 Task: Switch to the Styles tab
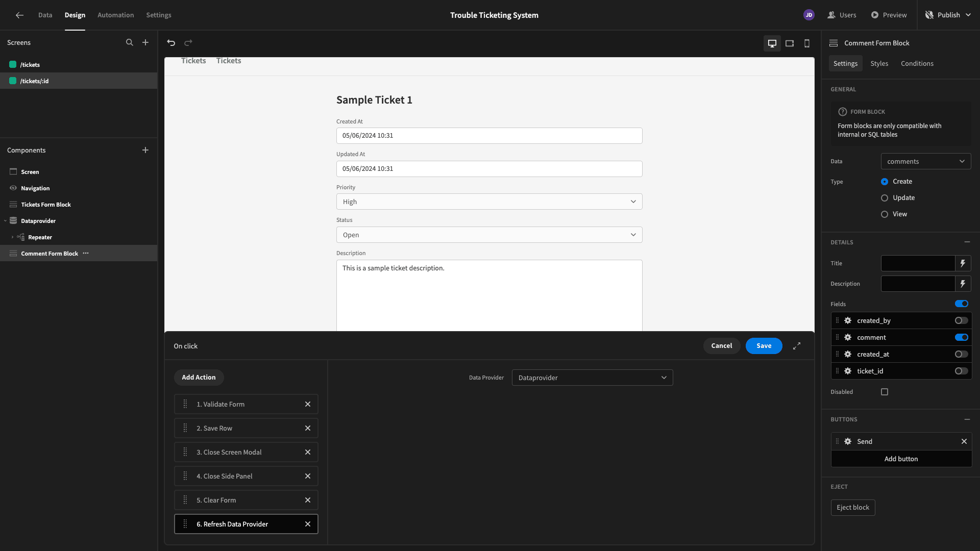[879, 63]
